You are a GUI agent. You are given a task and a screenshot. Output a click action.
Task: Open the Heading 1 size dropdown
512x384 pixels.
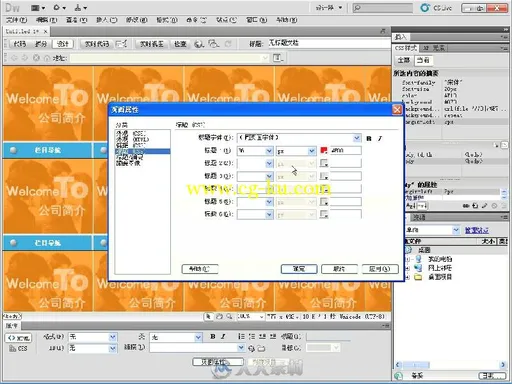point(269,151)
